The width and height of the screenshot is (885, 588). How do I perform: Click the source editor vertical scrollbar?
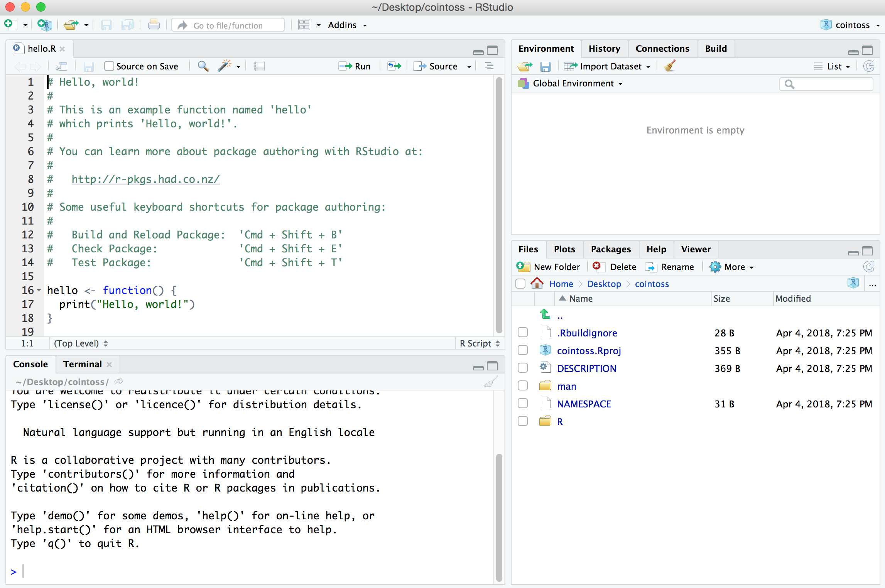(499, 204)
